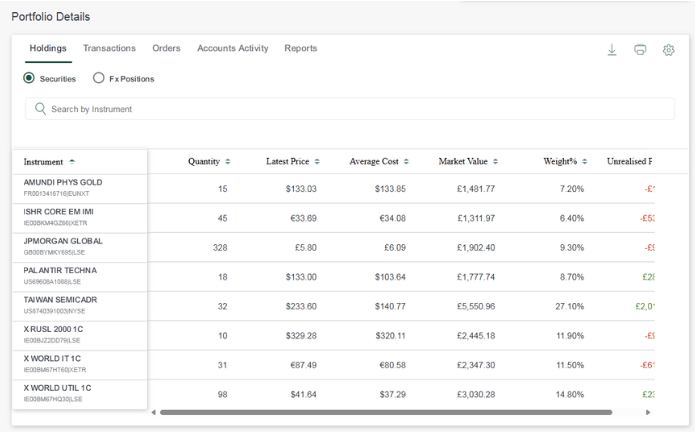695x434 pixels.
Task: Click latest price $133.03
Action: (x=301, y=189)
